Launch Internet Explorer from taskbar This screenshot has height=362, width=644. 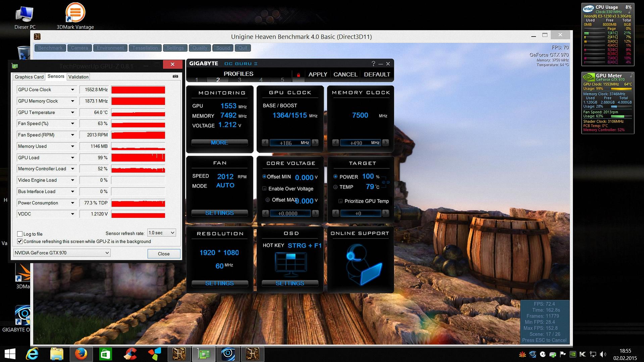click(x=32, y=354)
